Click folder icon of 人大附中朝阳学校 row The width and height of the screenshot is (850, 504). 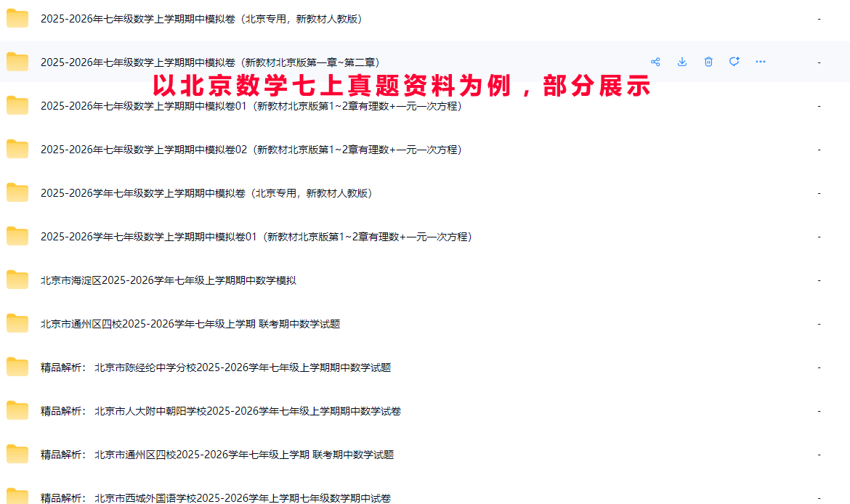(x=17, y=411)
